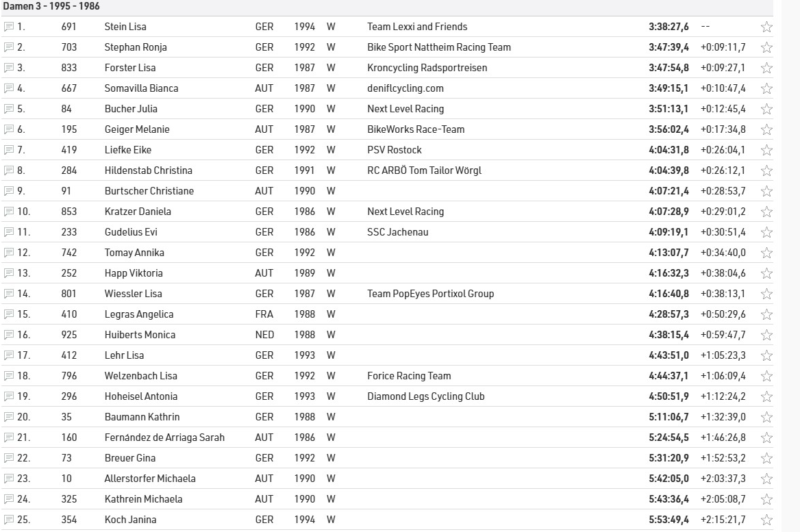The image size is (800, 532).
Task: Click comment icon for rank 25
Action: tap(9, 520)
